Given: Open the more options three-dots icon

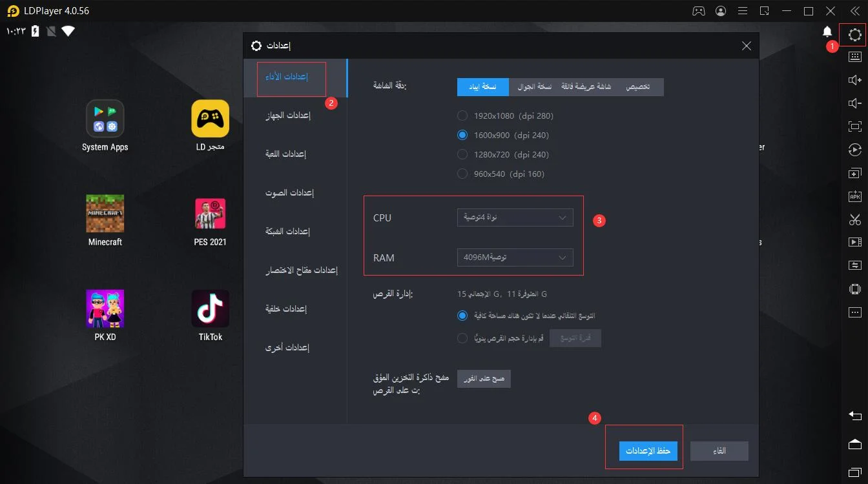Looking at the screenshot, I should point(854,312).
